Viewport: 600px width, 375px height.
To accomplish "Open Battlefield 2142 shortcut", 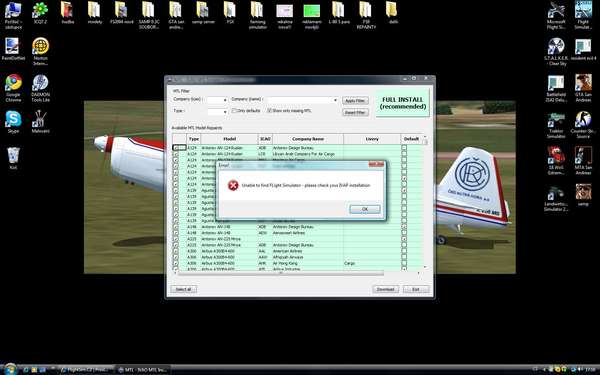I will pos(556,88).
